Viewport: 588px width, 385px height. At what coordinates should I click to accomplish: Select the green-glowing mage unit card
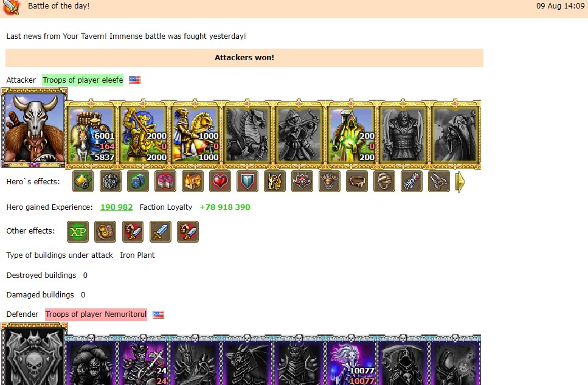click(351, 134)
